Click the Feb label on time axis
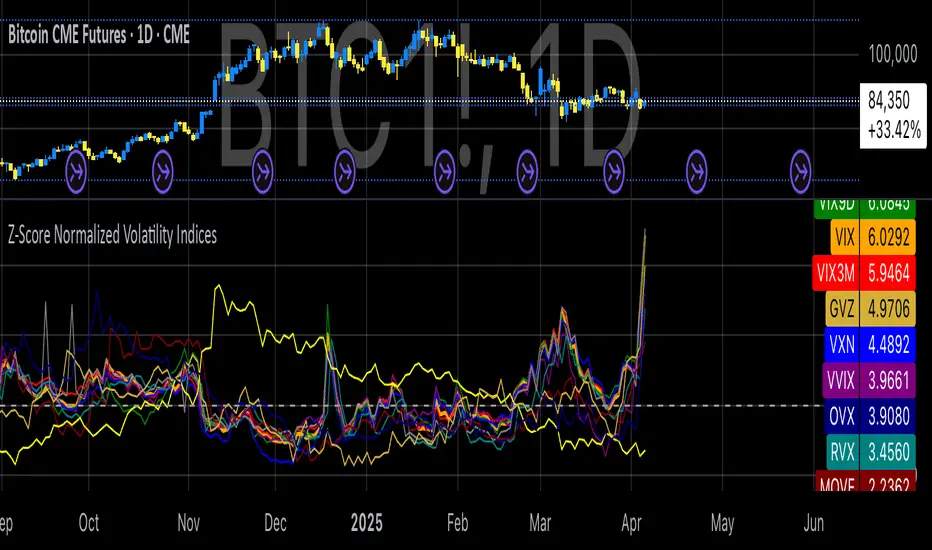 (x=458, y=523)
